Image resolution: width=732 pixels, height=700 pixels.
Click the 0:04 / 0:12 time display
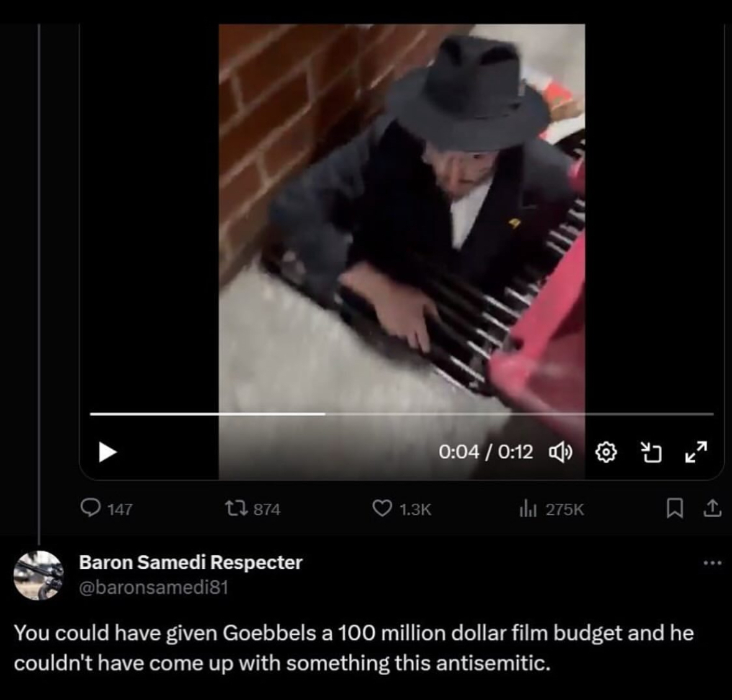[486, 452]
